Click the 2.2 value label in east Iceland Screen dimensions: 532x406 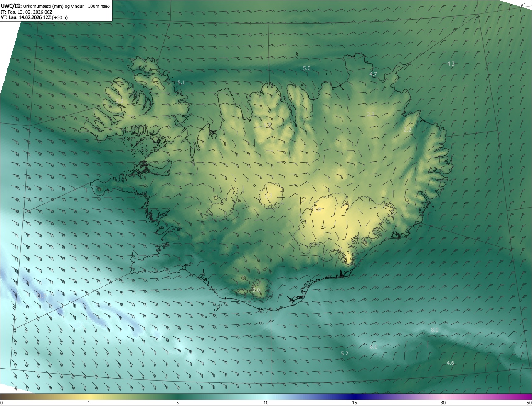click(408, 130)
